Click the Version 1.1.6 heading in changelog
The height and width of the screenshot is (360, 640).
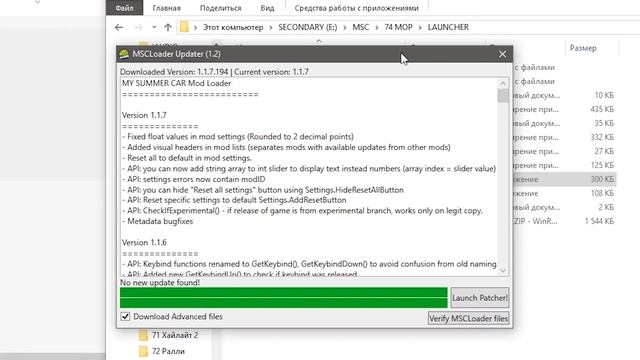click(x=144, y=242)
